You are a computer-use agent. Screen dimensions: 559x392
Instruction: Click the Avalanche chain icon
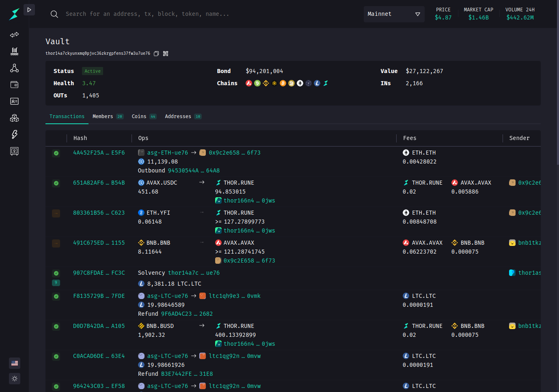(249, 83)
